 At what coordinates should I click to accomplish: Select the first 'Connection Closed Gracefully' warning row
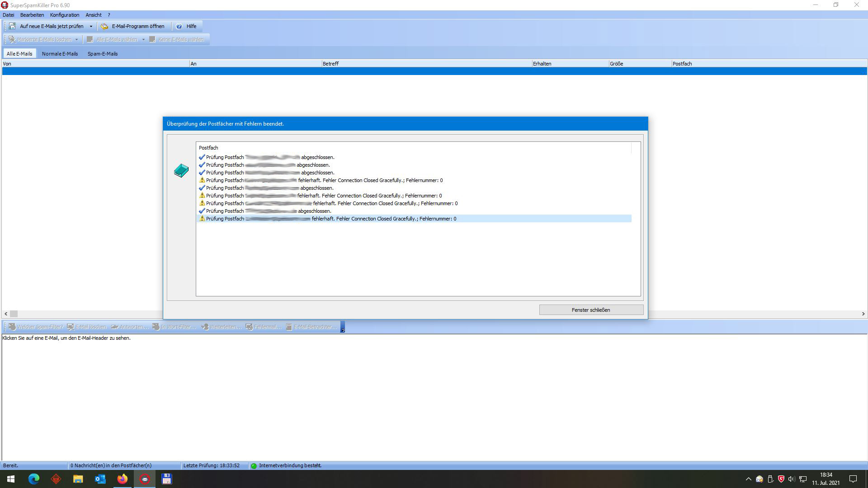(414, 180)
